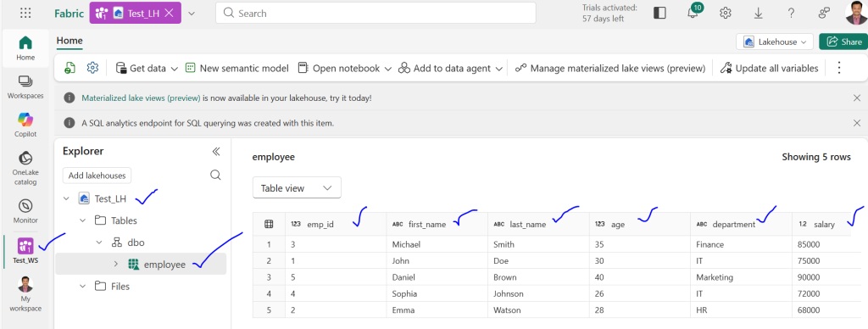Open the Lakehouse mode dropdown
The width and height of the screenshot is (868, 329).
pos(775,42)
